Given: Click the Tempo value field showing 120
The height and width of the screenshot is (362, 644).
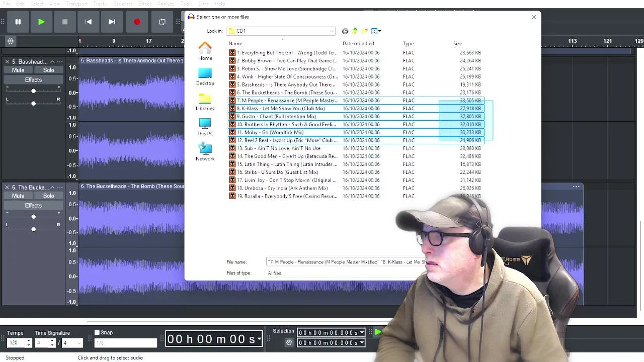Looking at the screenshot, I should click(17, 343).
